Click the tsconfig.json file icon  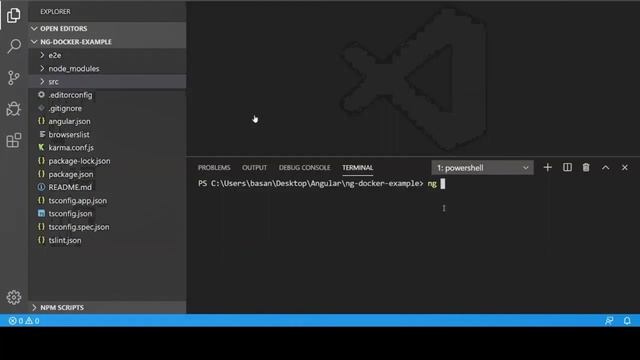click(x=41, y=213)
